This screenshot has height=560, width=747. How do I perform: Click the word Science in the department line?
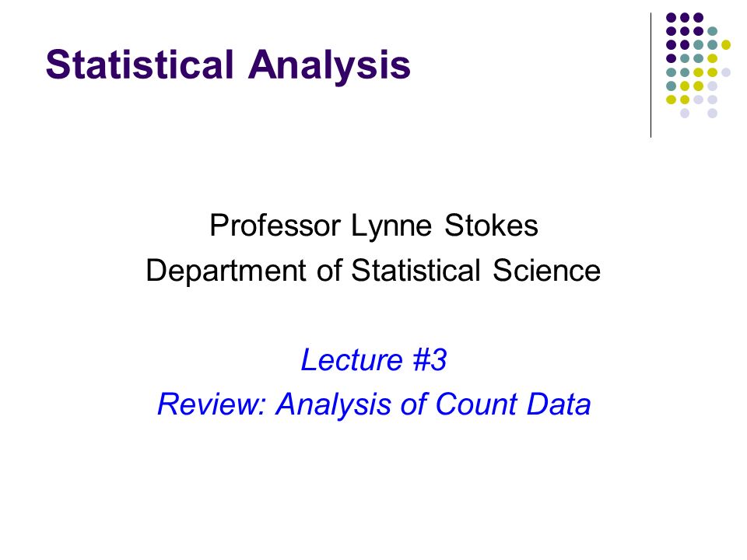click(x=546, y=271)
